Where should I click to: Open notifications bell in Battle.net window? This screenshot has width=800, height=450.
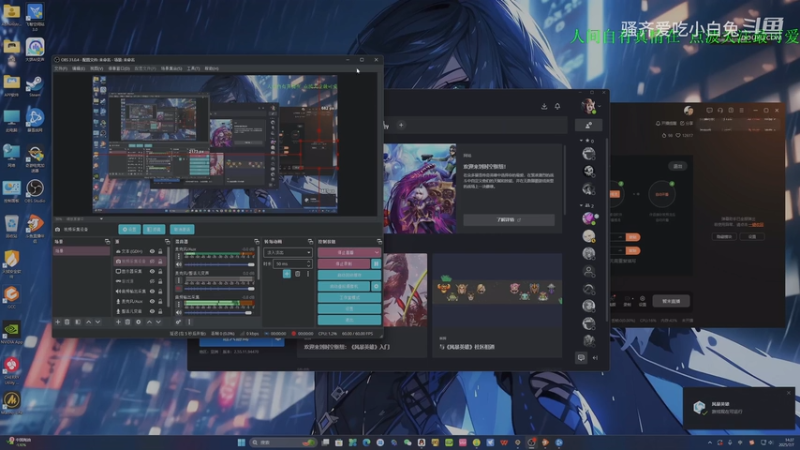tap(557, 106)
